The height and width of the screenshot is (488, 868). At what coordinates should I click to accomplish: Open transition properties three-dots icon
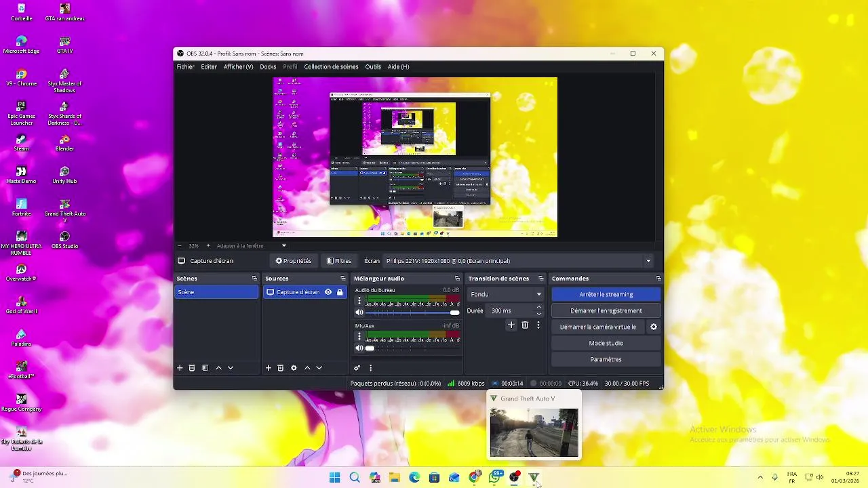click(538, 325)
